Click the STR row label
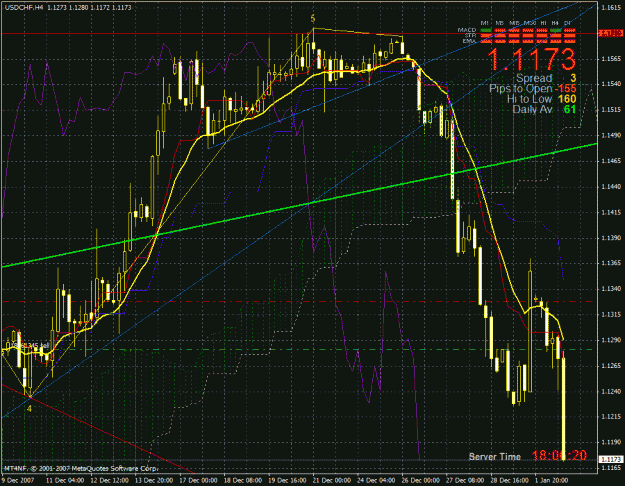This screenshot has height=486, width=625. tap(471, 35)
